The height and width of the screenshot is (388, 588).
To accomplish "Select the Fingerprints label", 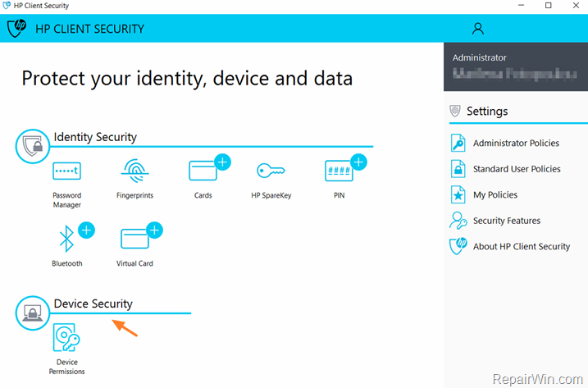I will pyautogui.click(x=134, y=195).
